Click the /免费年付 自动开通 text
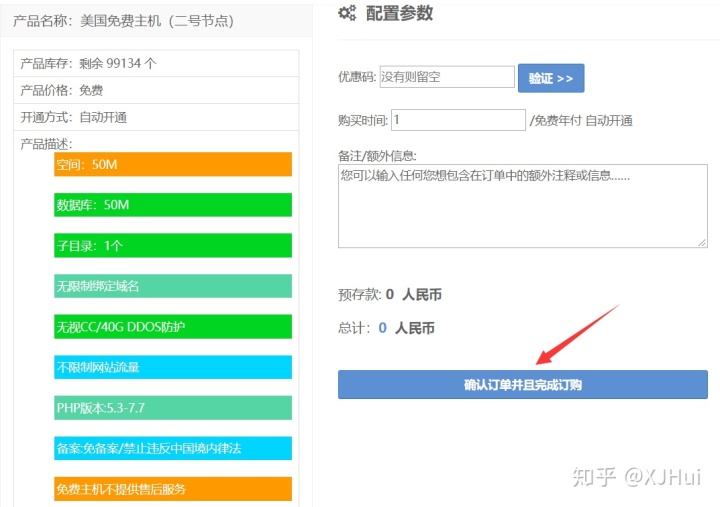The image size is (720, 507). pos(581,120)
